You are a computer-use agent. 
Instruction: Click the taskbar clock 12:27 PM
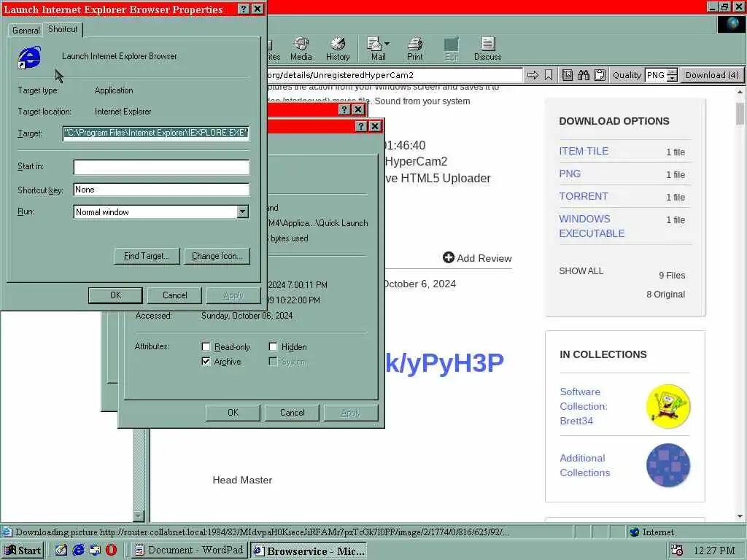point(714,551)
